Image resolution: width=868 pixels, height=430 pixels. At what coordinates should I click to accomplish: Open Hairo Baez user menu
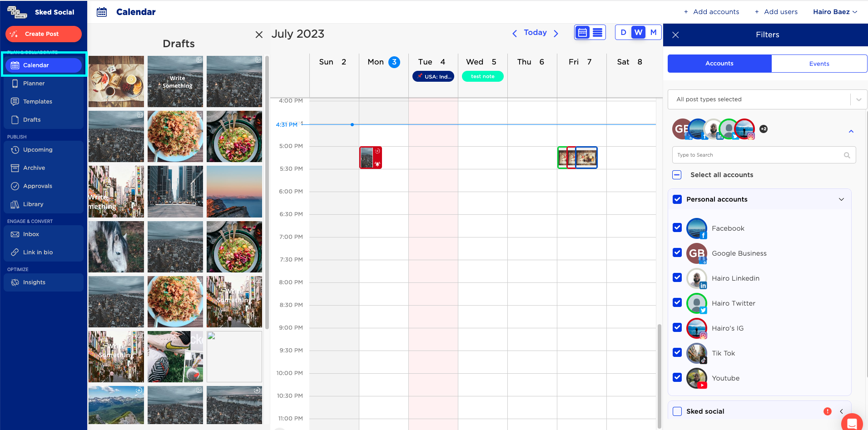[x=835, y=12]
